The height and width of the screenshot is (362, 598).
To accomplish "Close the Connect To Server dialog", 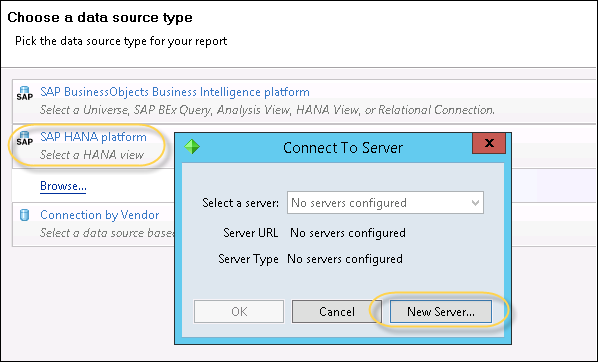I will [x=489, y=143].
